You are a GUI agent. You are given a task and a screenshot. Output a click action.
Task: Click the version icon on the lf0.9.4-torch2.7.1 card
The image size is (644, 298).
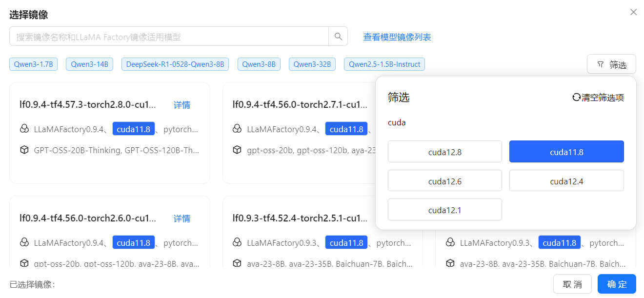click(237, 129)
